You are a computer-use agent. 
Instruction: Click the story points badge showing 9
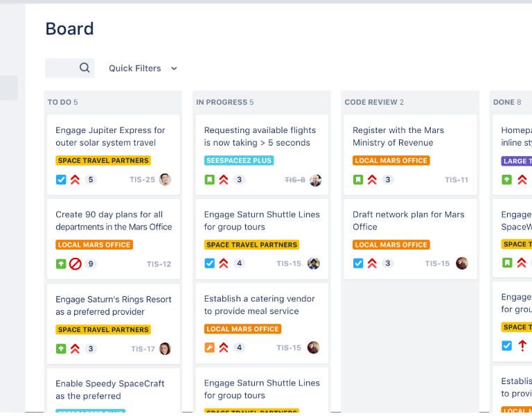click(91, 264)
